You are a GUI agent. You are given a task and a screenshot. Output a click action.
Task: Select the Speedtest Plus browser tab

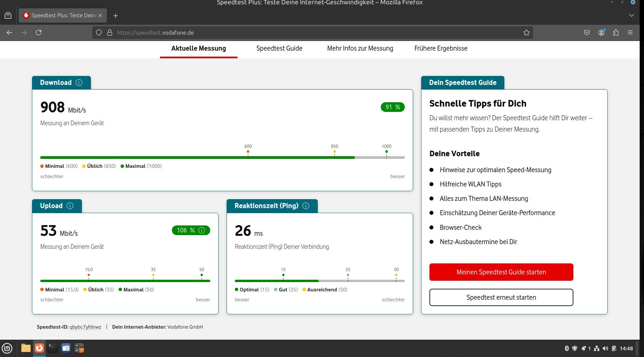click(63, 16)
